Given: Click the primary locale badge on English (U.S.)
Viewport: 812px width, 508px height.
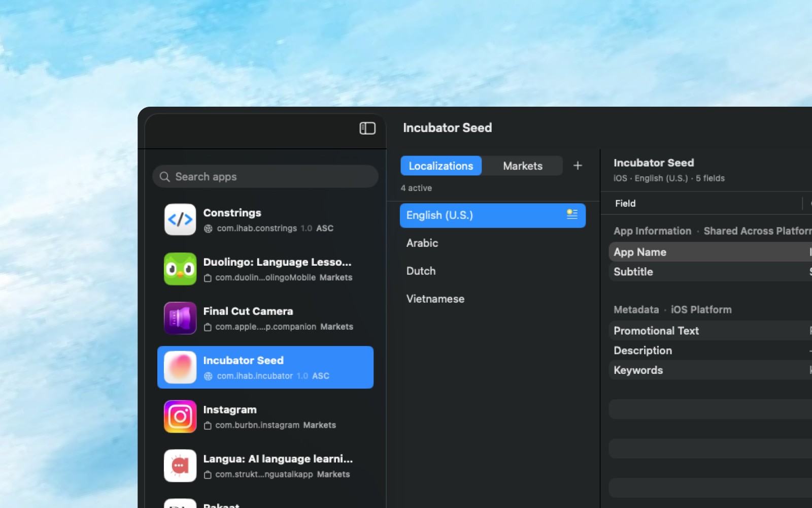Looking at the screenshot, I should click(572, 214).
